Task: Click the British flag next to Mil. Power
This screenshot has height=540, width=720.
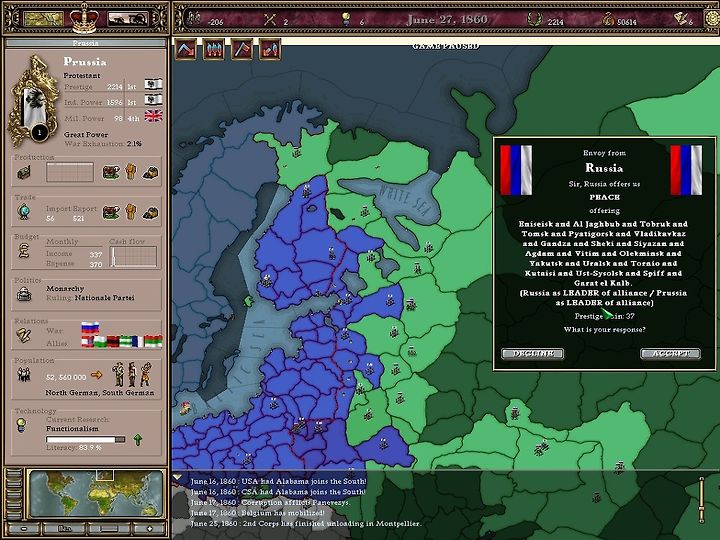Action: (x=153, y=116)
